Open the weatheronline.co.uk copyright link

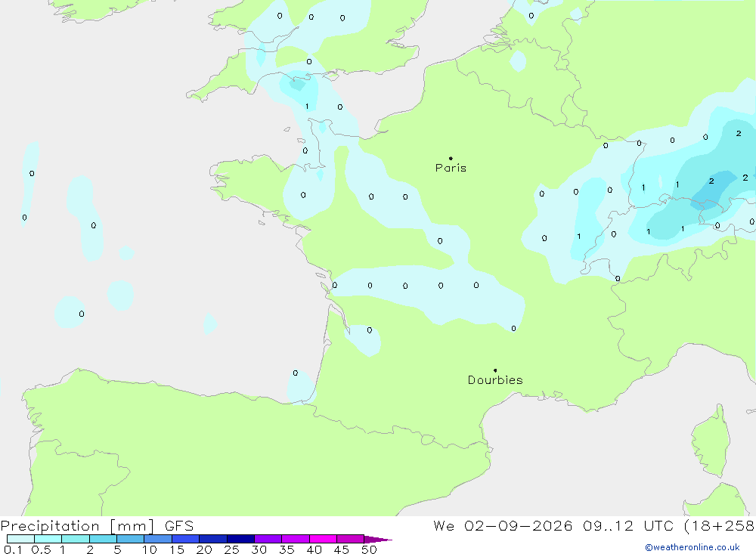pos(692,547)
